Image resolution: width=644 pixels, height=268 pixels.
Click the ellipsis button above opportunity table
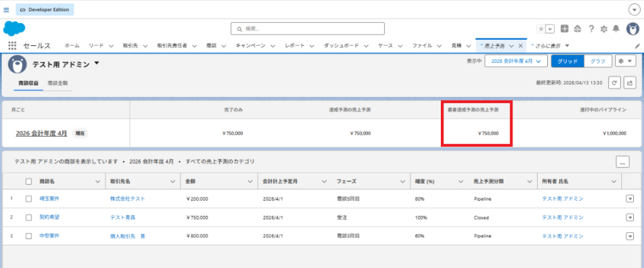click(623, 162)
